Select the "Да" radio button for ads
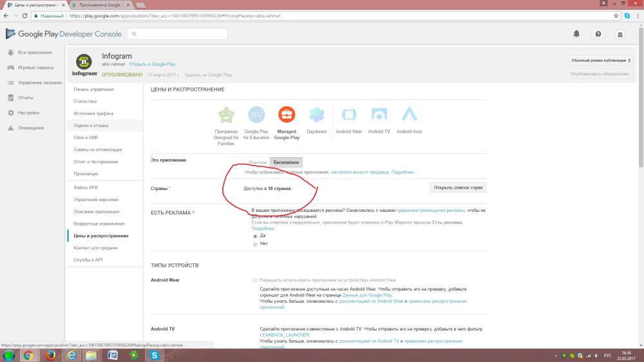 pos(256,236)
